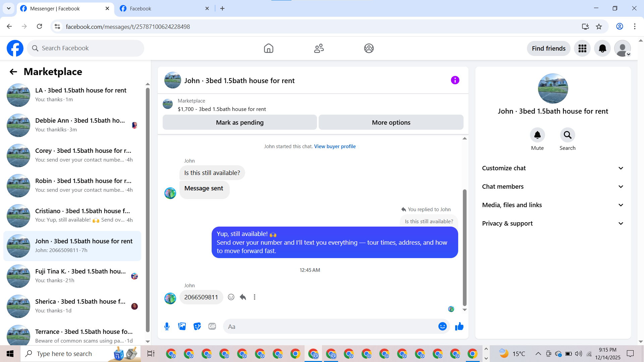The height and width of the screenshot is (362, 644).
Task: Expand the Chat members section
Action: click(x=553, y=187)
